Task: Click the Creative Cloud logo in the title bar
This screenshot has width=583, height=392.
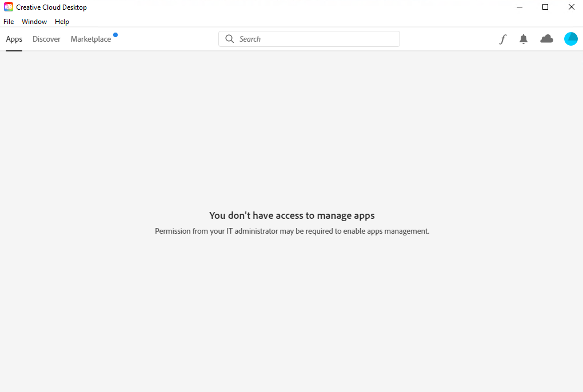Action: pos(9,7)
